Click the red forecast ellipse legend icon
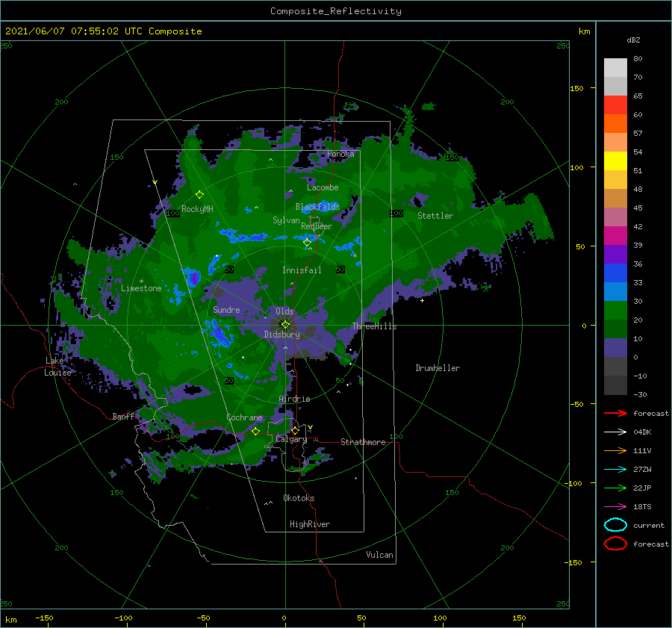 click(x=615, y=544)
